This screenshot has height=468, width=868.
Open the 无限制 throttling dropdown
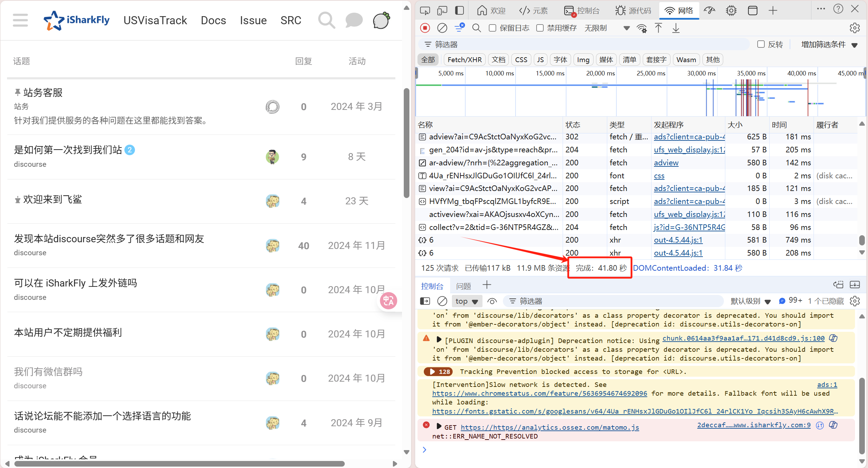point(607,28)
